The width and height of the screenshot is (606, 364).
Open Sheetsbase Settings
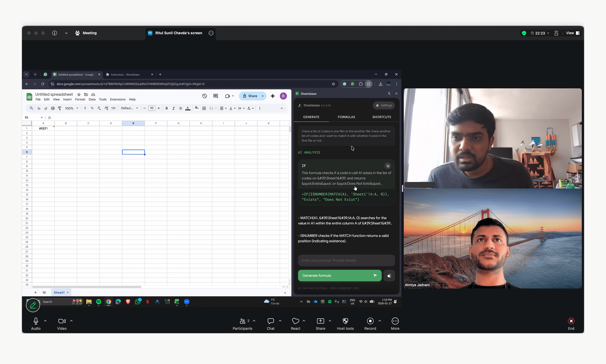(384, 105)
